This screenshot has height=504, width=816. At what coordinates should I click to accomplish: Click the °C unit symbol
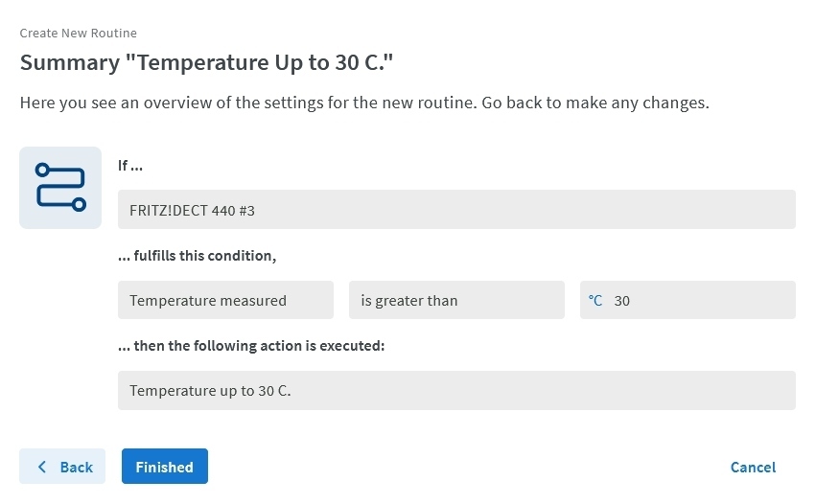click(595, 300)
